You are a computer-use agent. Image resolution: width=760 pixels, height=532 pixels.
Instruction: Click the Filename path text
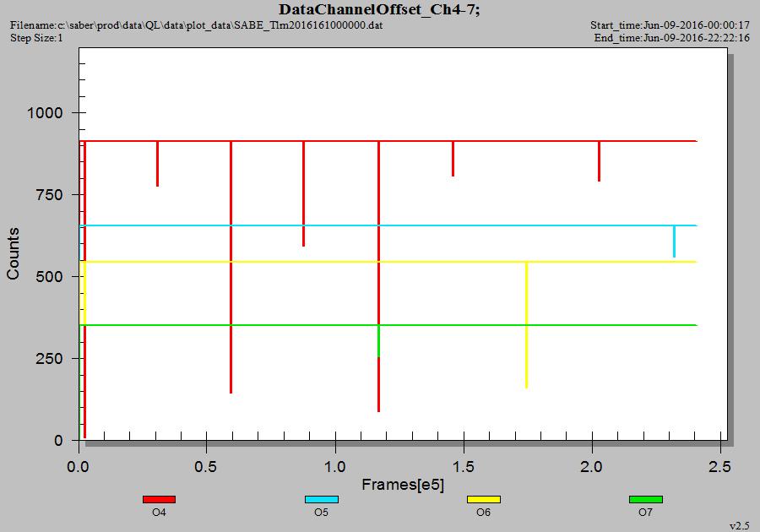tap(196, 24)
